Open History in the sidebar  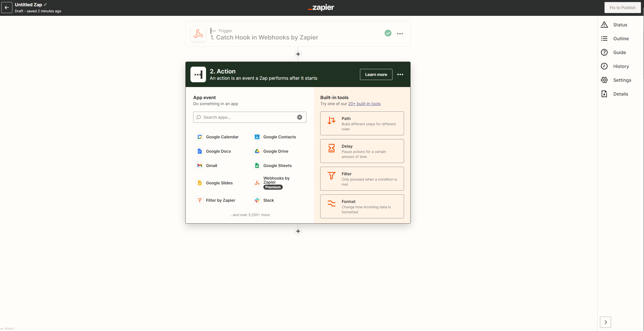click(x=621, y=66)
